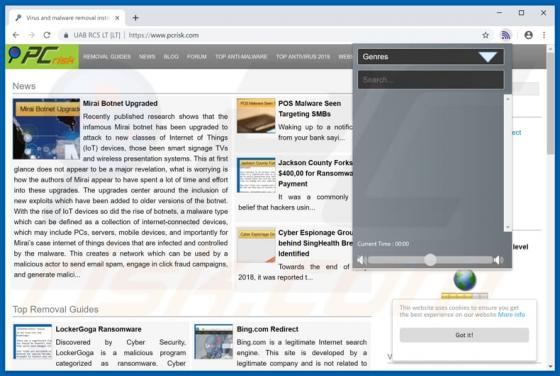Click the PCrisk logo
The width and height of the screenshot is (560, 376).
pyautogui.click(x=42, y=56)
